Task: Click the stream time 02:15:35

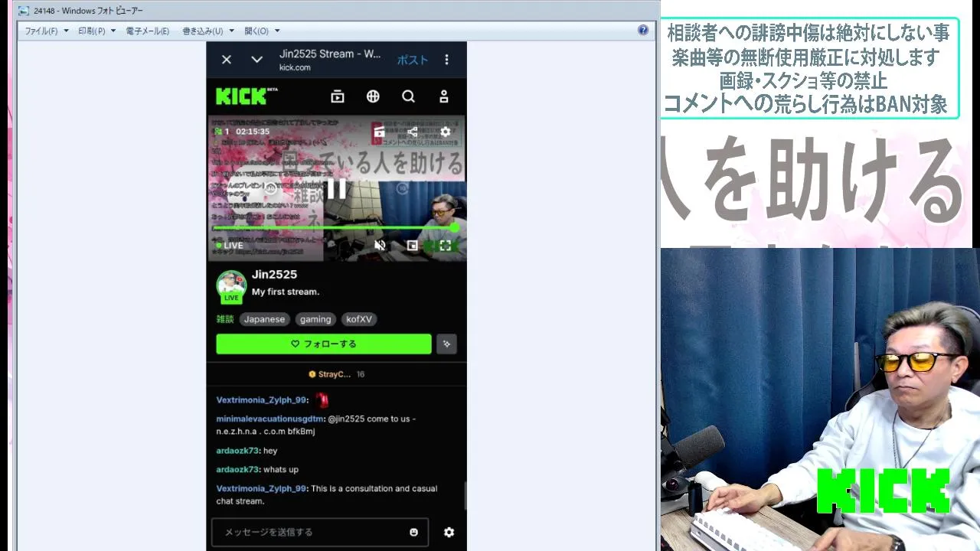Action: click(x=253, y=132)
